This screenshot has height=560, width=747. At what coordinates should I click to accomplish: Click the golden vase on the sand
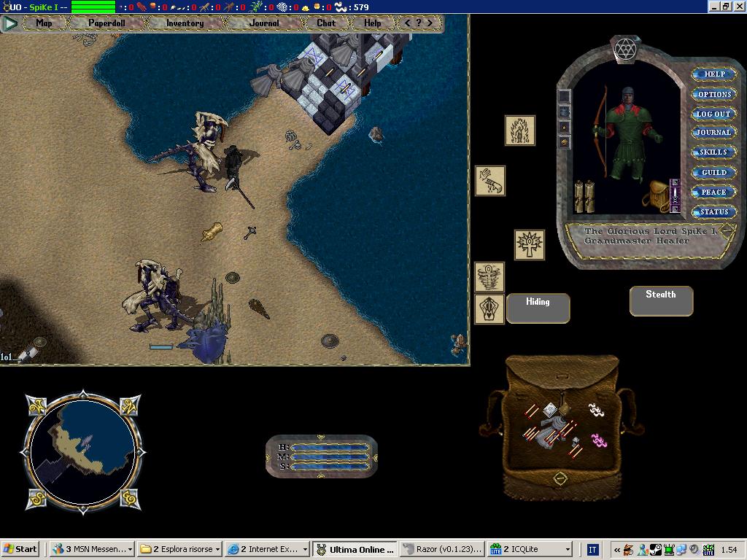(x=212, y=233)
